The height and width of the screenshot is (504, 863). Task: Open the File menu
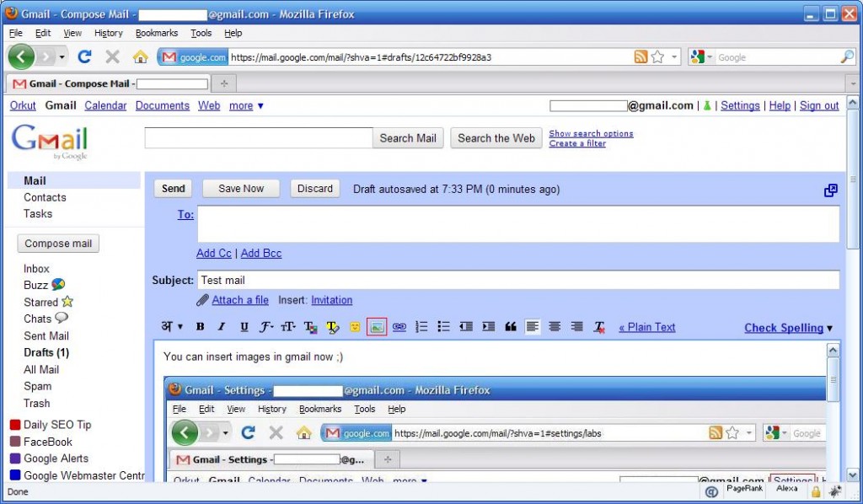point(16,33)
